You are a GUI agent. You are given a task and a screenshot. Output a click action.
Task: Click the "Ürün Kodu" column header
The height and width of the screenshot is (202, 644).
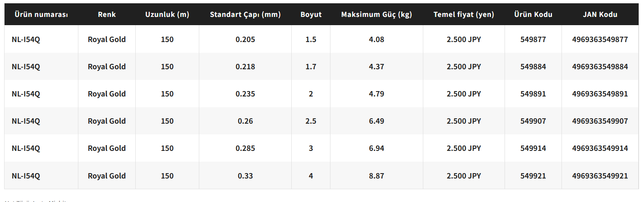[533, 14]
